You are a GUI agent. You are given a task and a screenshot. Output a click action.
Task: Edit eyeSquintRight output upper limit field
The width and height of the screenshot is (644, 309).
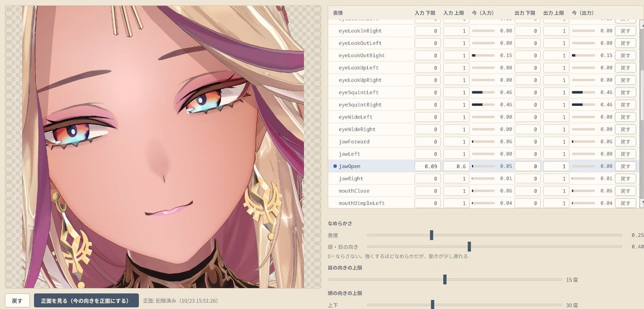click(556, 105)
